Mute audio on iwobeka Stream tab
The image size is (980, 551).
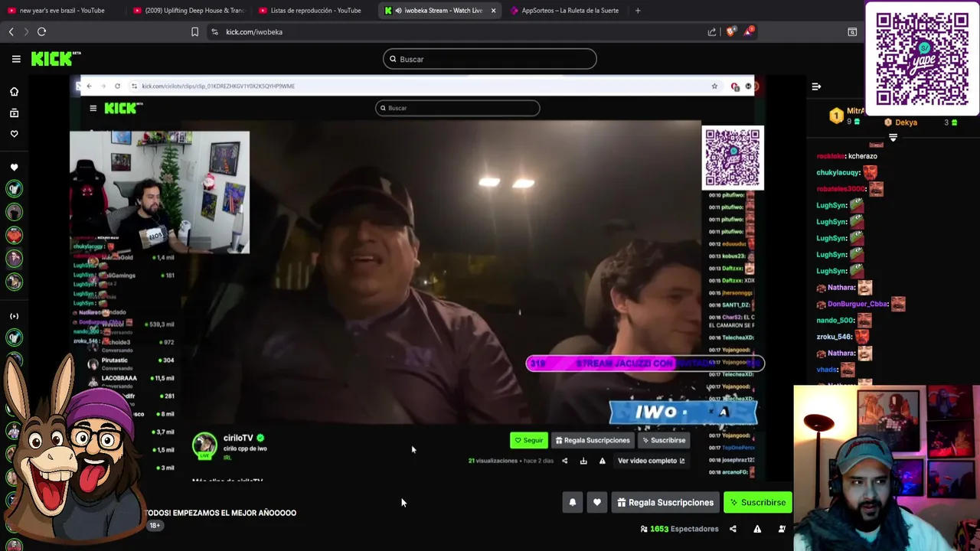pos(398,11)
